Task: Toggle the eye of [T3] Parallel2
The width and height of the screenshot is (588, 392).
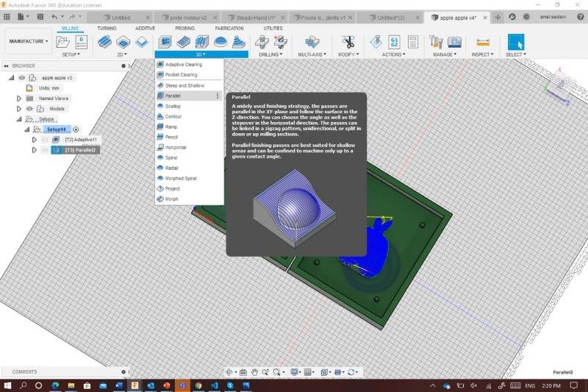Action: click(45, 150)
